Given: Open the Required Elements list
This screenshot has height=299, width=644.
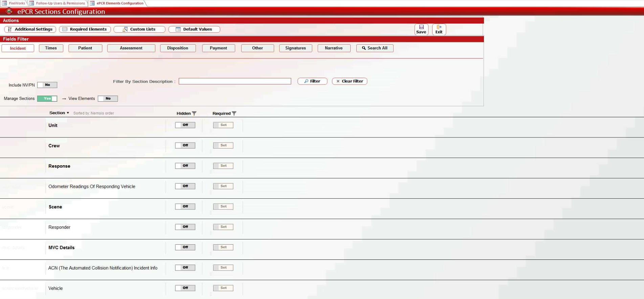Looking at the screenshot, I should click(x=85, y=29).
